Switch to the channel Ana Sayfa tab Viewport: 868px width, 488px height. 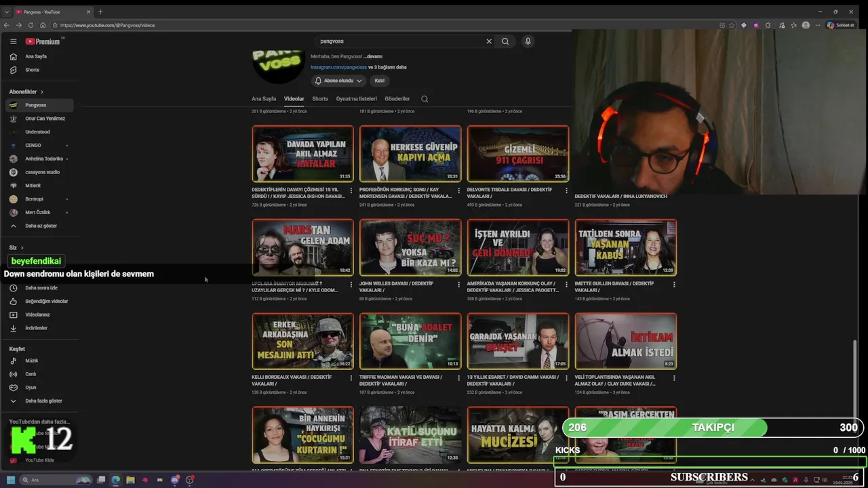click(264, 99)
